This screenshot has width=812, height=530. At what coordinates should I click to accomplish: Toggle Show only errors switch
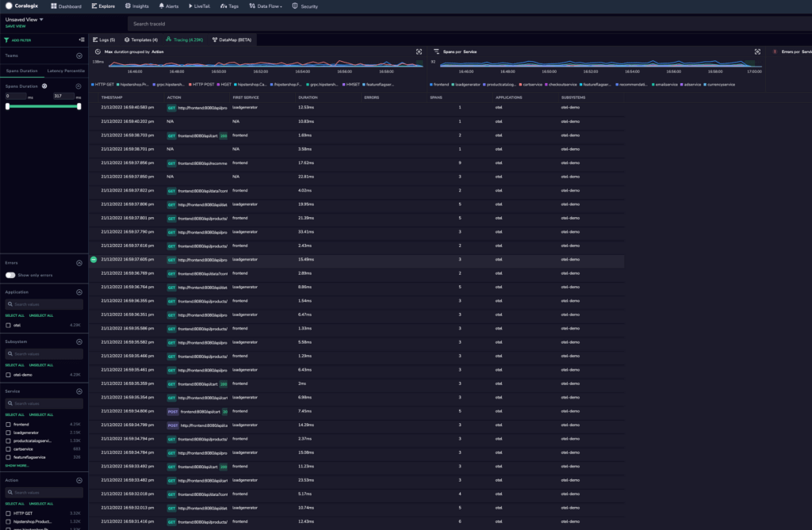click(x=10, y=276)
